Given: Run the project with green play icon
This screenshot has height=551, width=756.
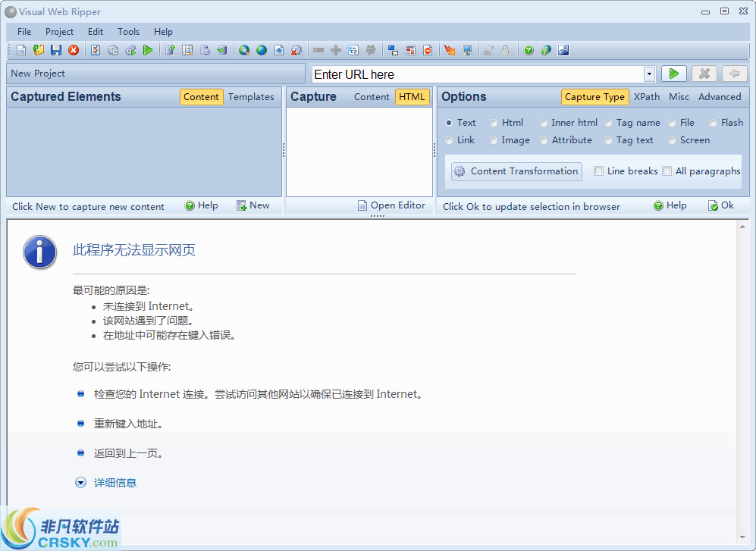Looking at the screenshot, I should (147, 49).
